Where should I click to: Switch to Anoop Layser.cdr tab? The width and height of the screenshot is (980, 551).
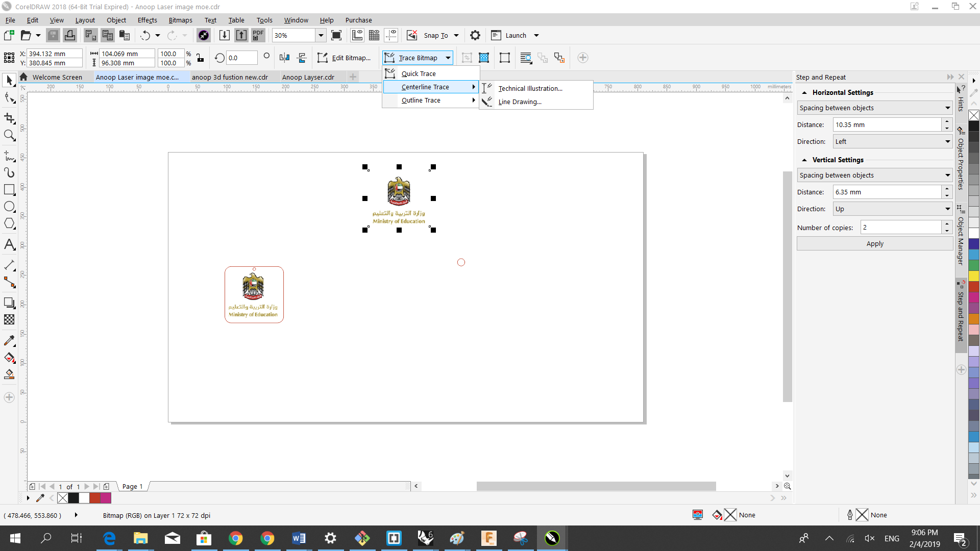[x=308, y=77]
